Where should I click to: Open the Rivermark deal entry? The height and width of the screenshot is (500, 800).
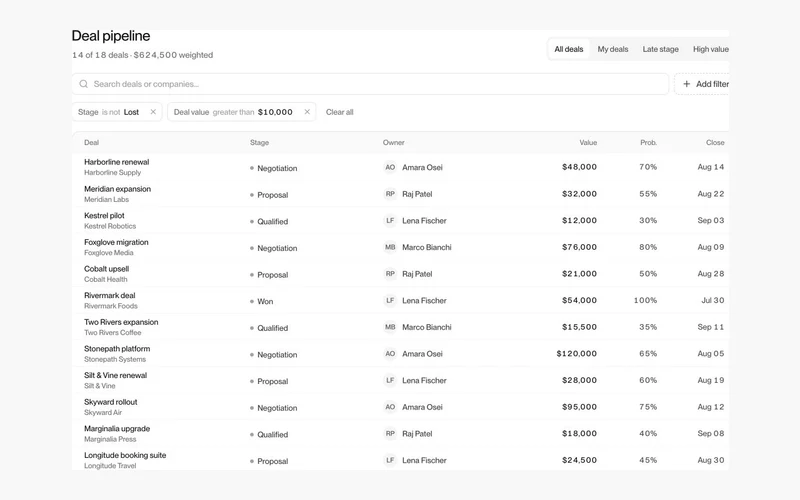[x=110, y=295]
